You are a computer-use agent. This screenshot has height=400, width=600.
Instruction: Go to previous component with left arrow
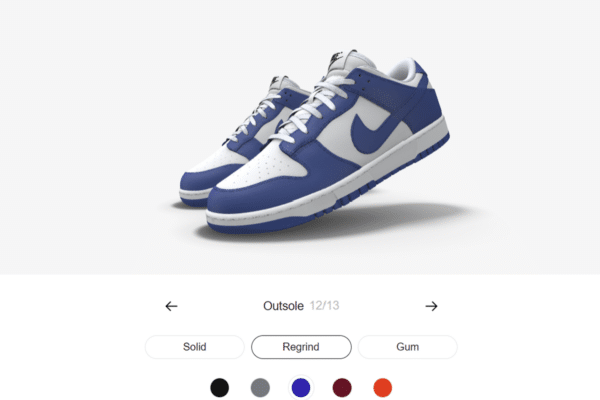(171, 306)
